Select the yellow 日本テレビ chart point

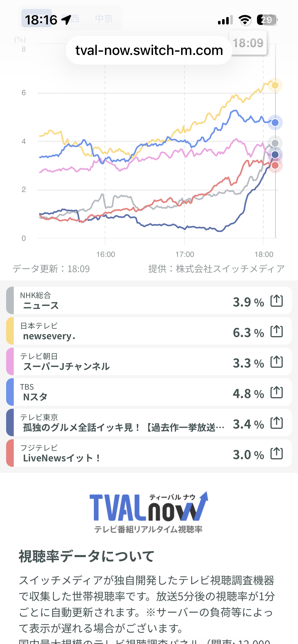(x=275, y=85)
